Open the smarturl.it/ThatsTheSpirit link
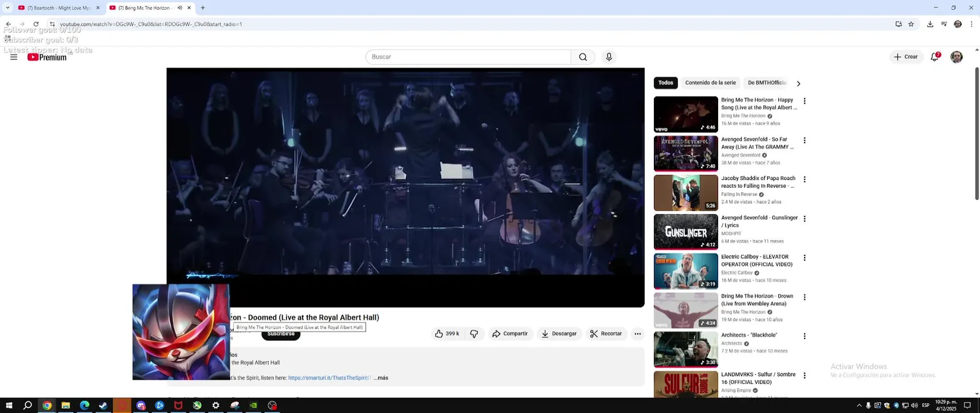Screen dimensions: 980x413 coord(330,378)
